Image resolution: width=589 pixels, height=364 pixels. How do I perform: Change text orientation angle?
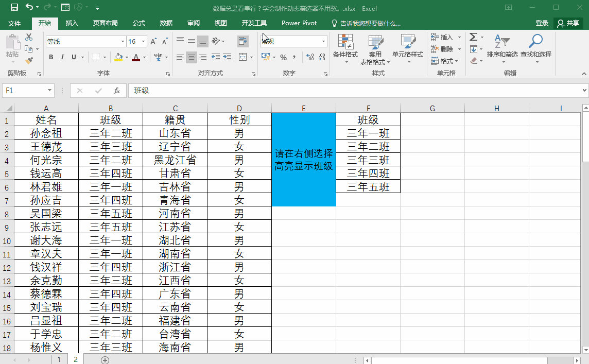[216, 41]
